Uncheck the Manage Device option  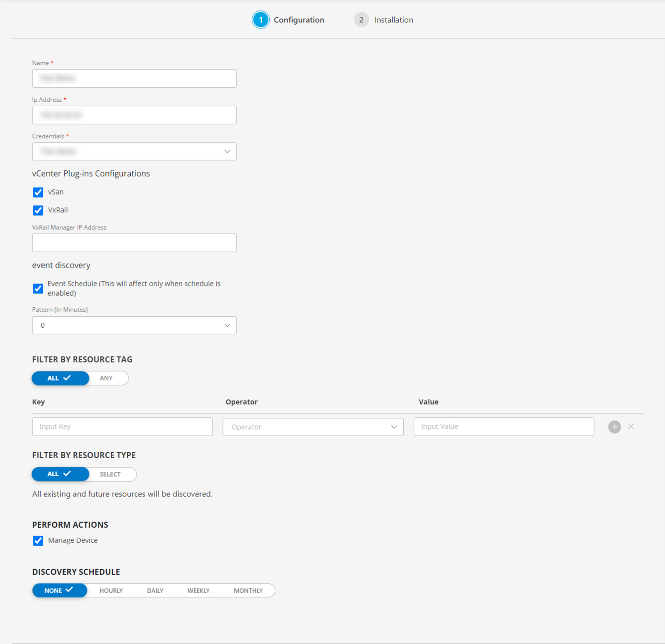point(38,540)
